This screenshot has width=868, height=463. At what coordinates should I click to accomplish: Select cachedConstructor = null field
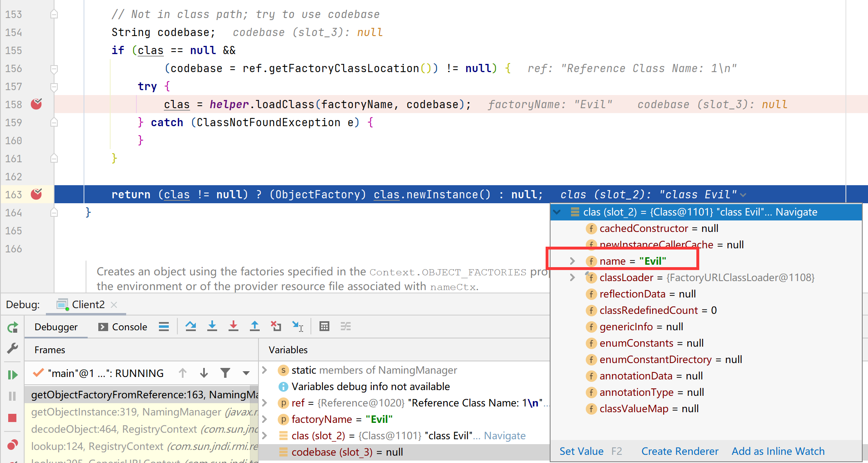[706, 228]
